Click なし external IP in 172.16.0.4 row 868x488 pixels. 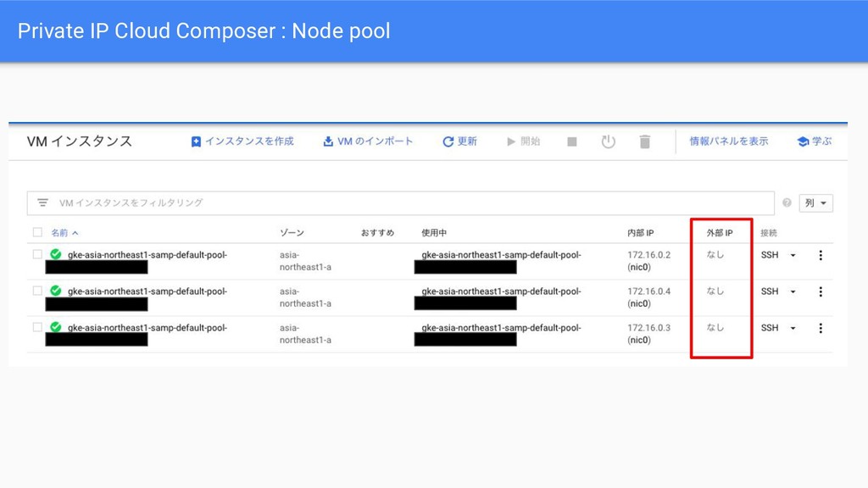coord(715,291)
